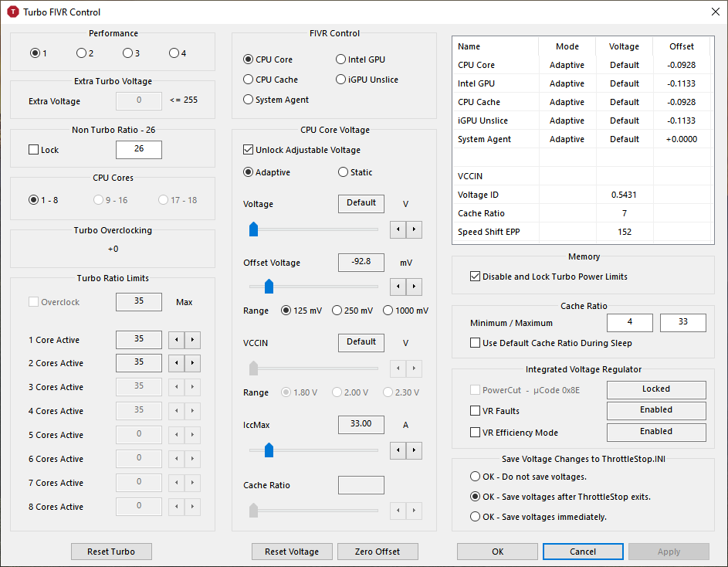Increase Offset Voltage with right arrow
This screenshot has width=728, height=567.
pos(415,287)
